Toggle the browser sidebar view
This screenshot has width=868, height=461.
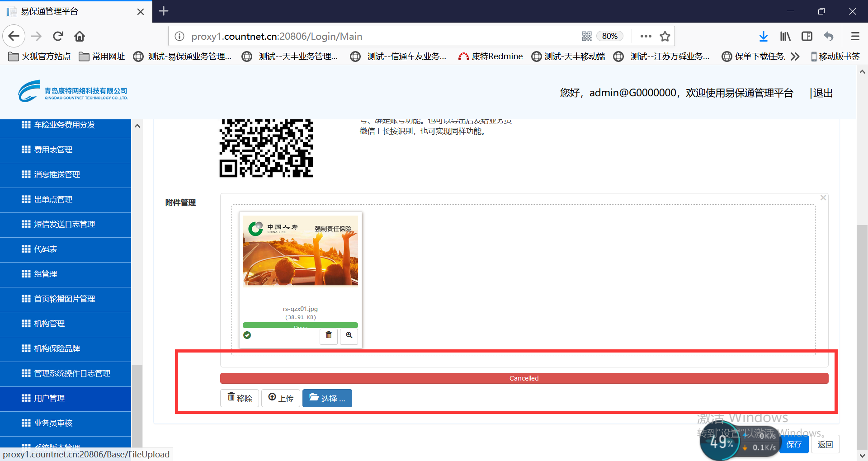tap(807, 36)
